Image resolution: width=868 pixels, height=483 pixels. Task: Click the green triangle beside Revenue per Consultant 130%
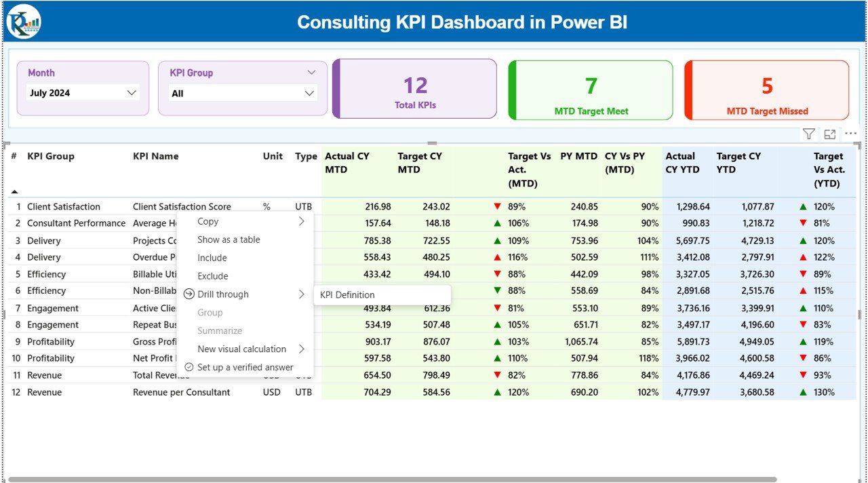click(802, 392)
